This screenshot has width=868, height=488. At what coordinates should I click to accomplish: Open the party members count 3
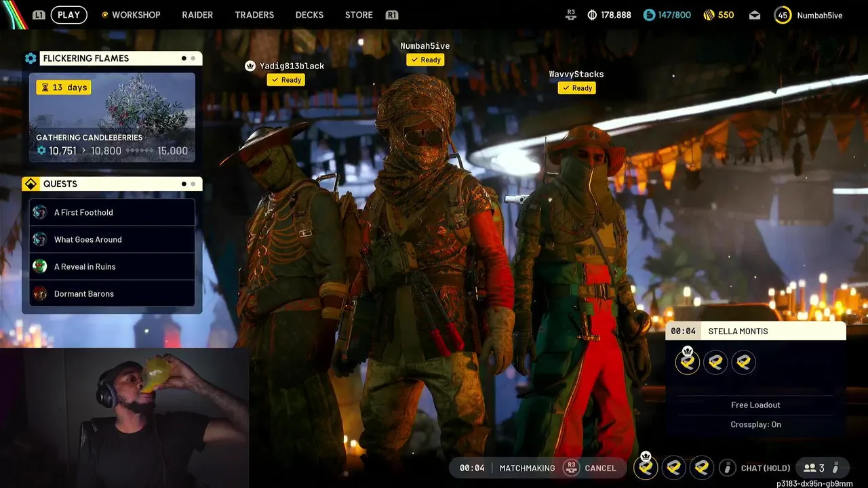(x=821, y=468)
